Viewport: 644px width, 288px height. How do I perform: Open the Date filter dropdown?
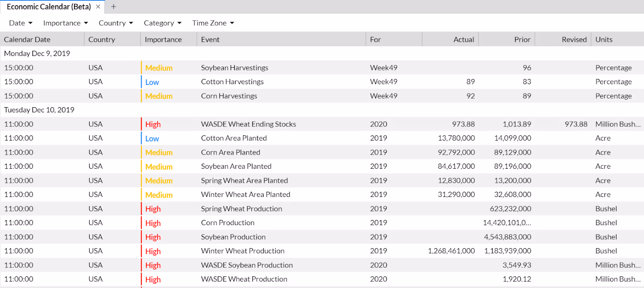[21, 23]
